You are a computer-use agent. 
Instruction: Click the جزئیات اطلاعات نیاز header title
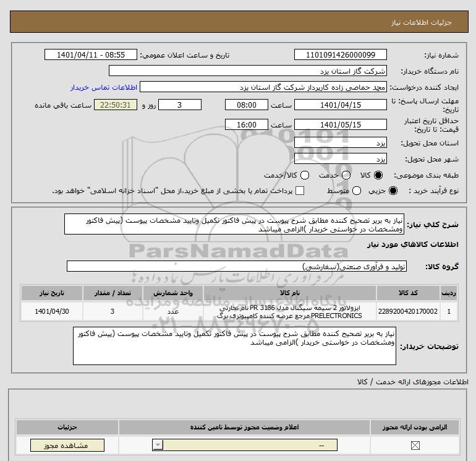[421, 22]
